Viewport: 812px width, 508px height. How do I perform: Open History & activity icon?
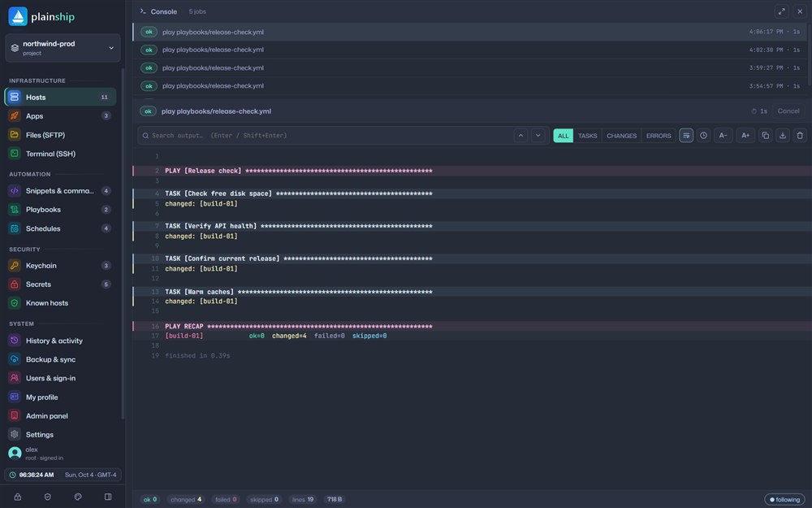(15, 341)
